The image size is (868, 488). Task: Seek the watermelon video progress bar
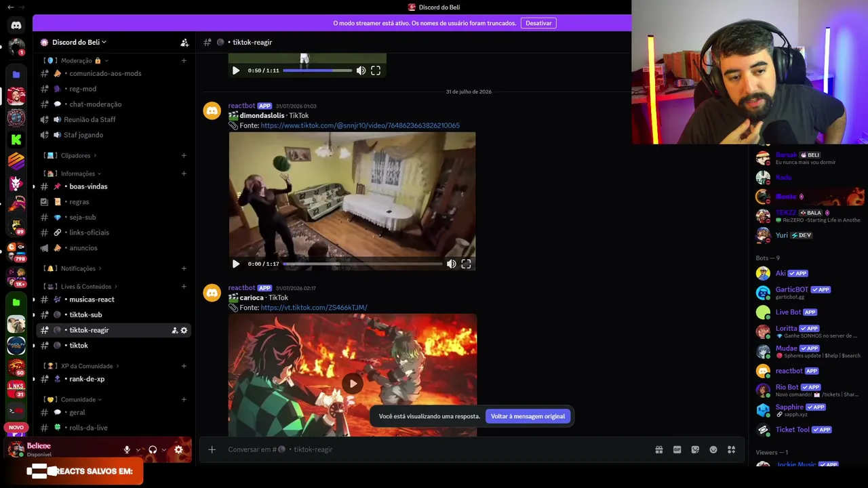(x=363, y=264)
